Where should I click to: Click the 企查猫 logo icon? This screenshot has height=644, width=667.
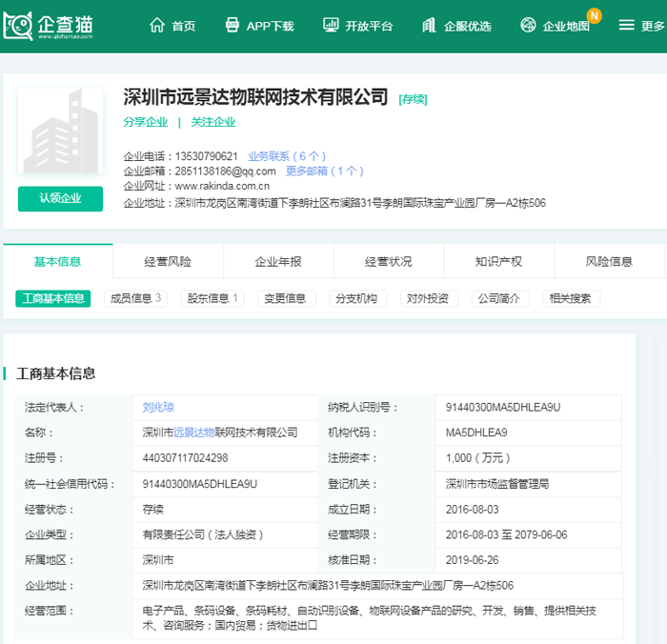[x=18, y=26]
